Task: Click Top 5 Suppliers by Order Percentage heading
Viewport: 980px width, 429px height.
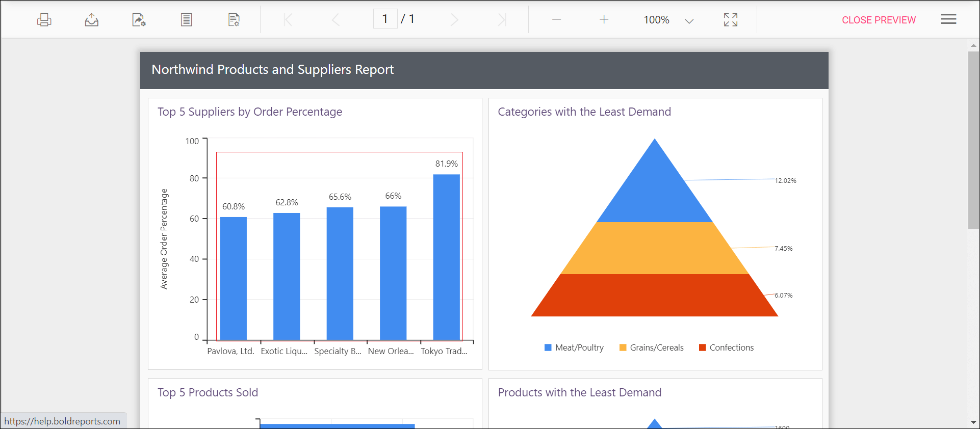Action: coord(250,112)
